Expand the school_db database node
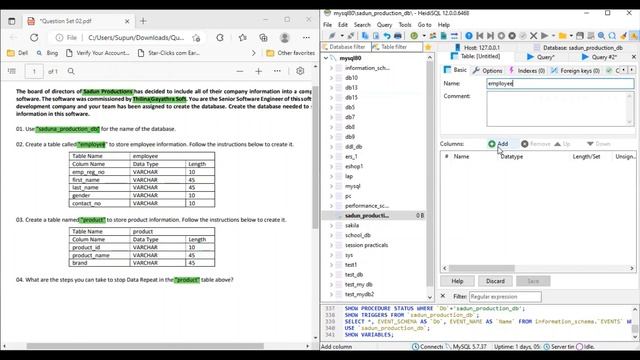 tap(331, 235)
